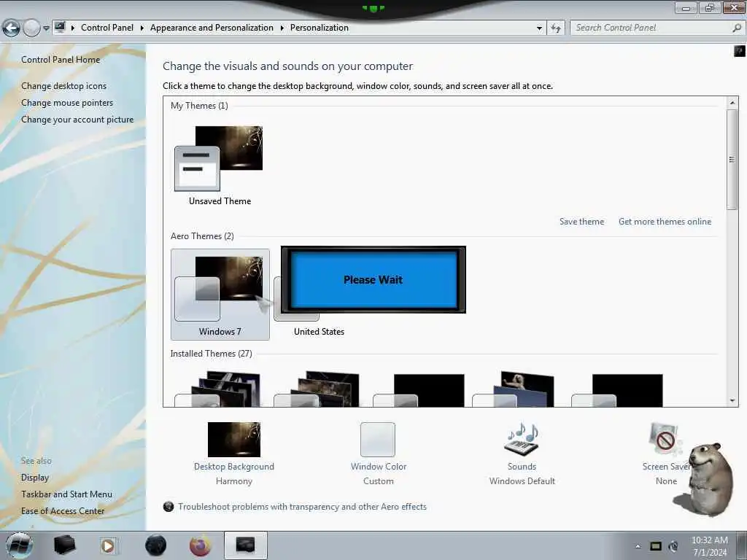
Task: Select third installed theme with black wallpaper
Action: (x=418, y=391)
